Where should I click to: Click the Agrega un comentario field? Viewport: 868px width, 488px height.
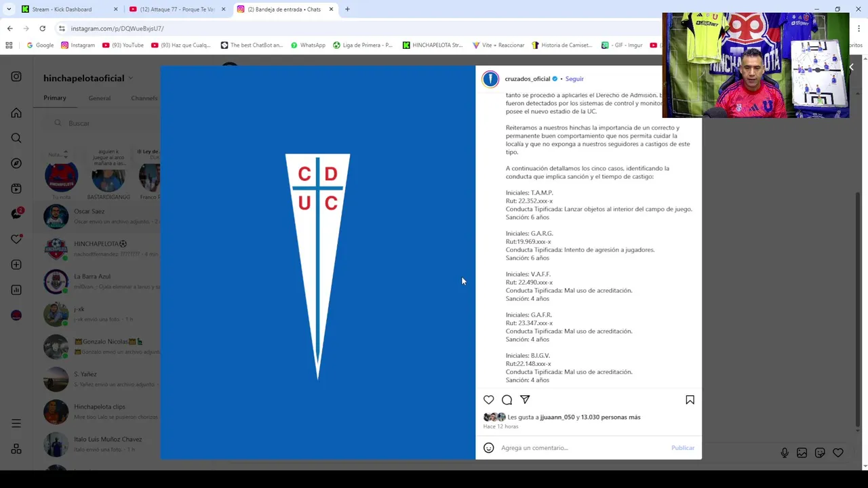click(x=583, y=448)
